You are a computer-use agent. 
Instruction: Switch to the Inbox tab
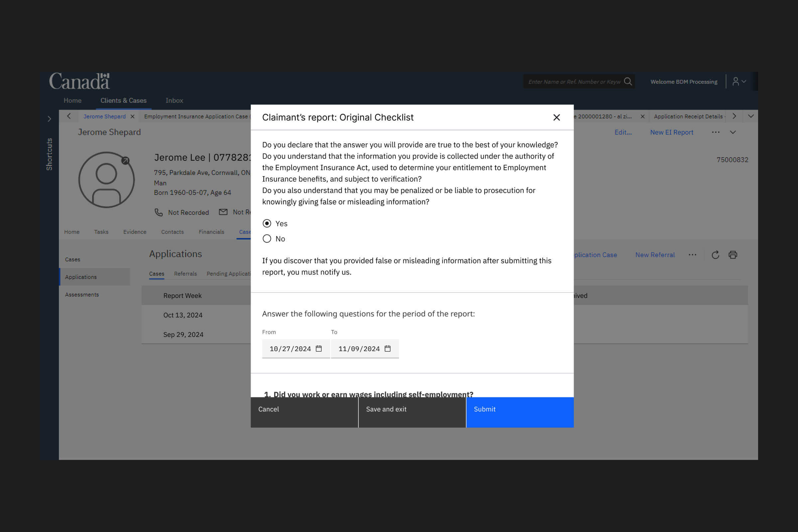(x=174, y=100)
